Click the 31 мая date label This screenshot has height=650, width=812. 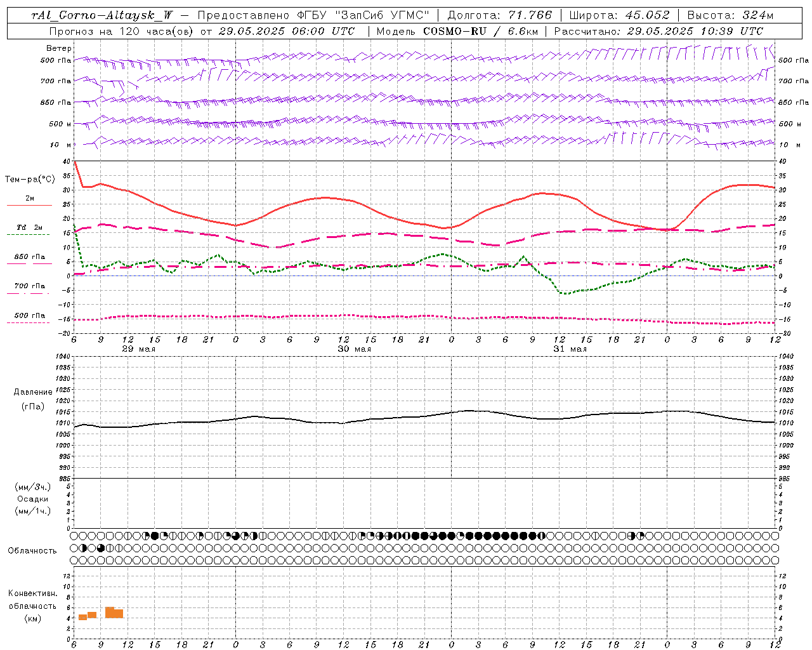pos(570,348)
